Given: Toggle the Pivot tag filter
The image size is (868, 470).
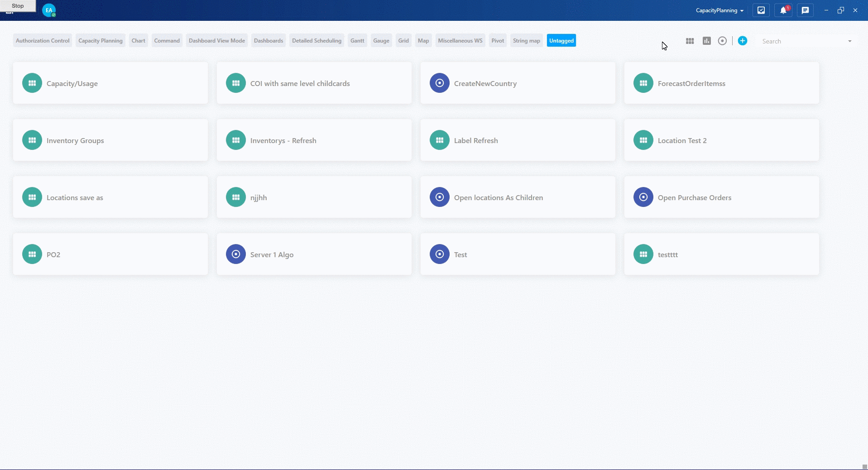Looking at the screenshot, I should (x=497, y=40).
